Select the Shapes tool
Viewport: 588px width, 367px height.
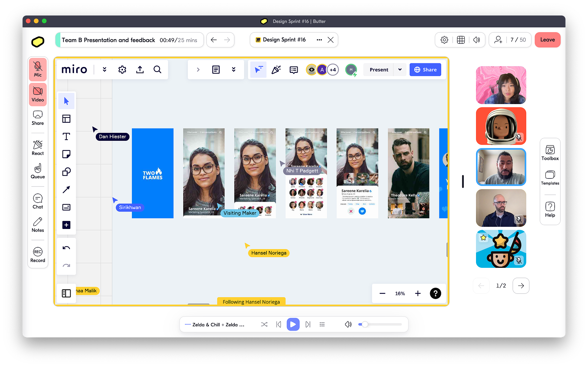[x=66, y=172]
